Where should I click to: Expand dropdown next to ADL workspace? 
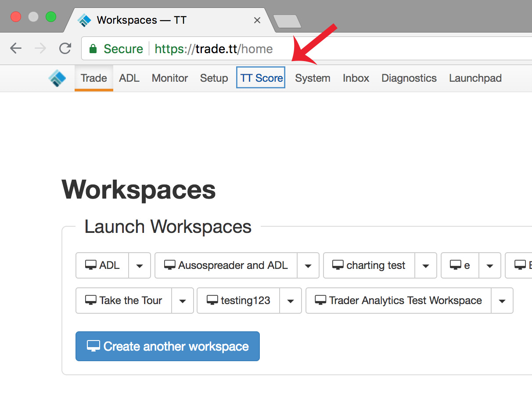coord(140,265)
